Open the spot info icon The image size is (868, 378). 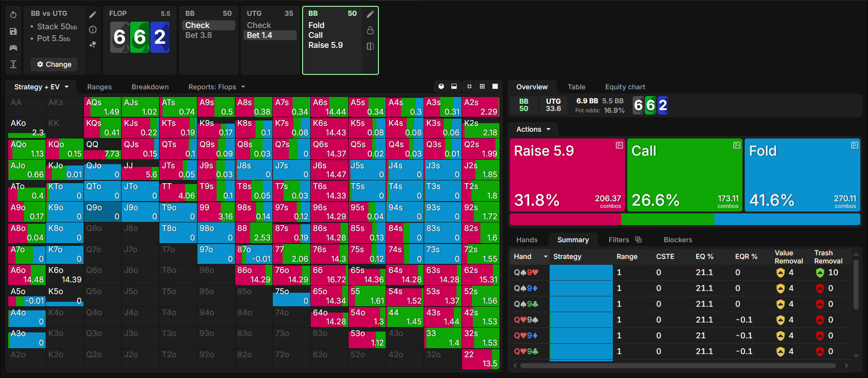tap(93, 30)
